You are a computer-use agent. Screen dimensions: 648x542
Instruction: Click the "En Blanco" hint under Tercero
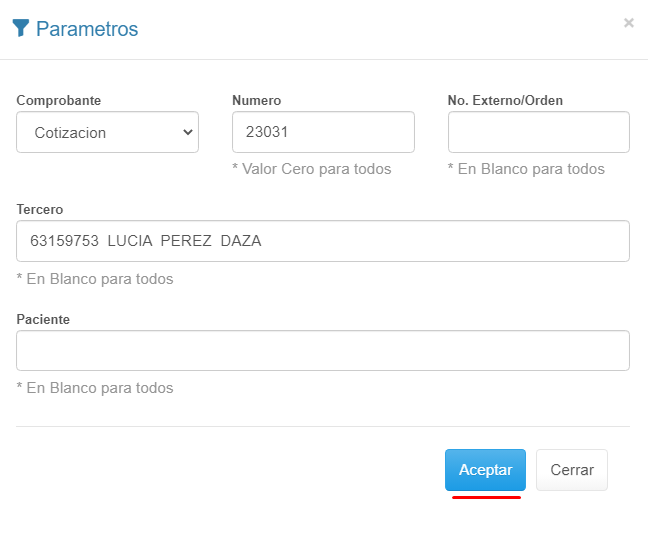(x=95, y=279)
